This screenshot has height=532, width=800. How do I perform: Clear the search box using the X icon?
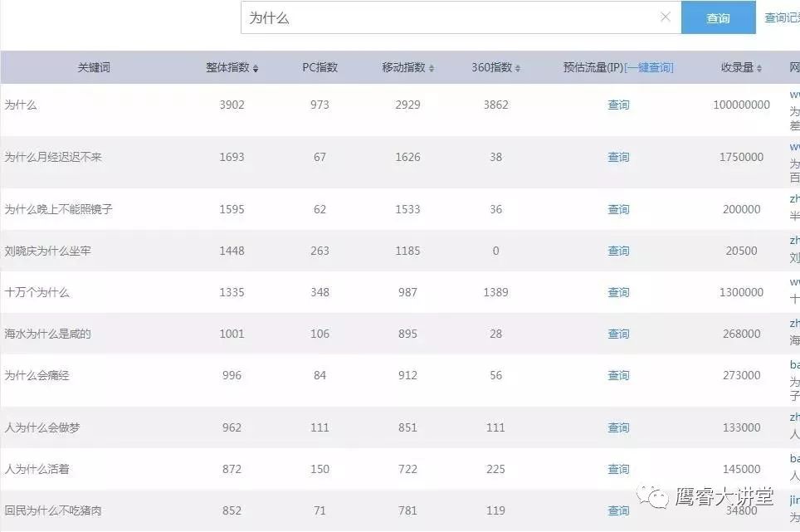(666, 17)
